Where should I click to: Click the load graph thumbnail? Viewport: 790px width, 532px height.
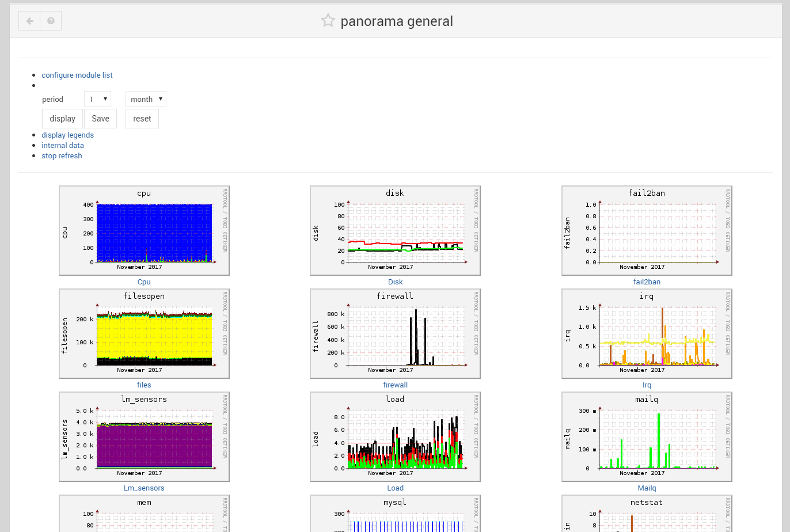tap(395, 436)
